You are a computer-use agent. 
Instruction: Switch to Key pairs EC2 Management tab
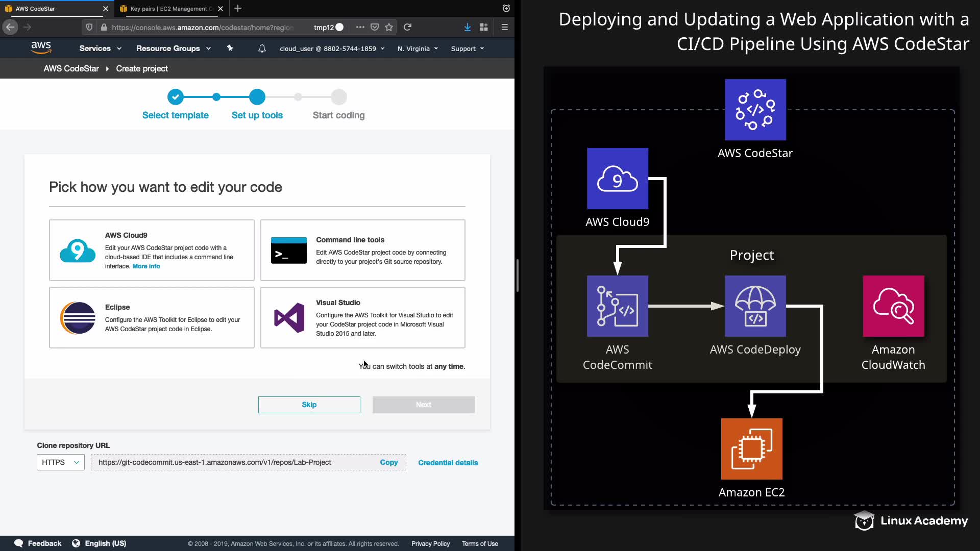(x=168, y=9)
